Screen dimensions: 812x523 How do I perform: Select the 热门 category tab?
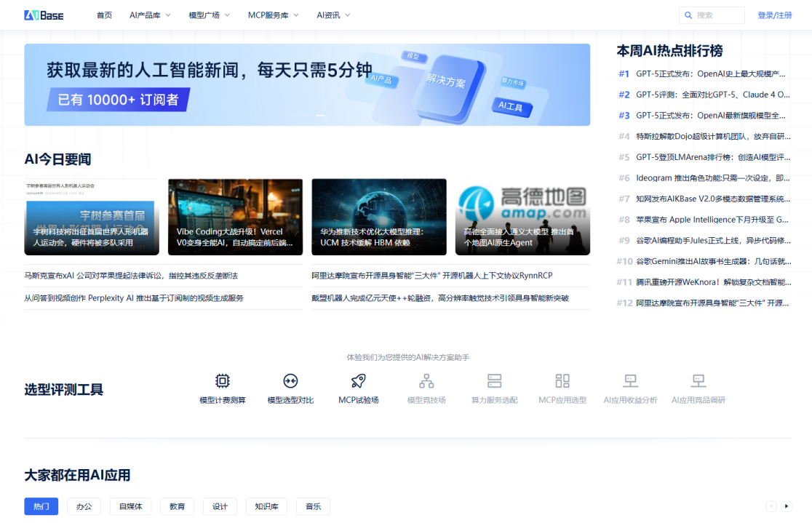point(41,506)
